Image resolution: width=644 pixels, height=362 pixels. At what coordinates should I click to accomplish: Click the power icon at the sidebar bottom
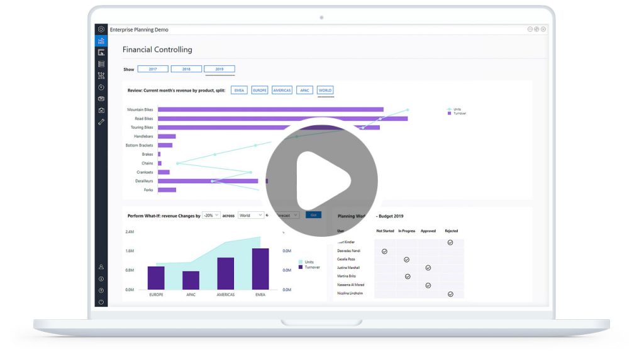pos(101,302)
